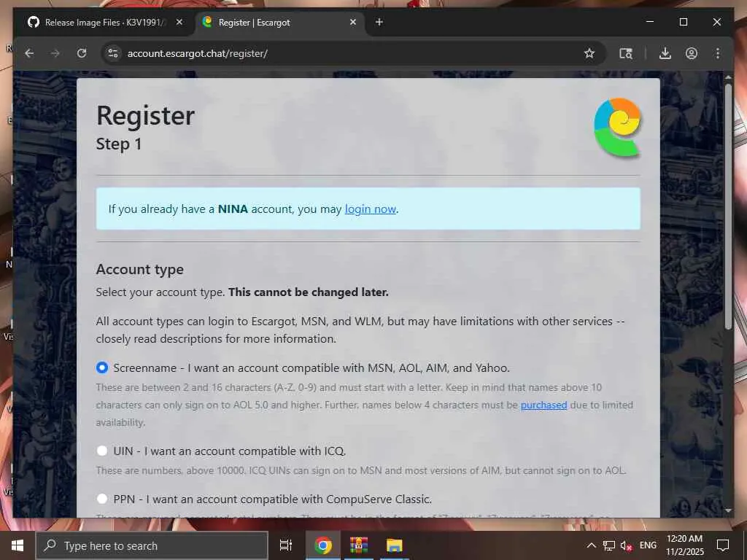The height and width of the screenshot is (560, 747).
Task: Open Windows Start menu
Action: click(18, 545)
